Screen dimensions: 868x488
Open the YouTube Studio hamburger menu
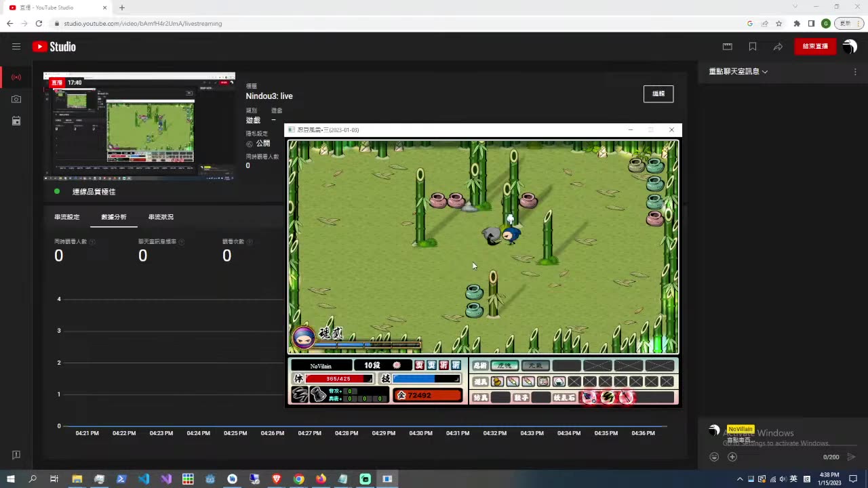pos(16,47)
